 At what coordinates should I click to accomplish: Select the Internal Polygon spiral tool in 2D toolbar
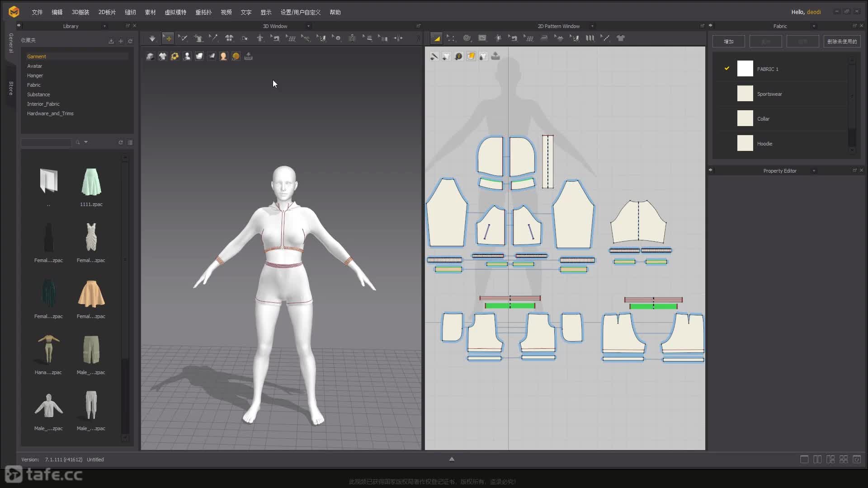click(x=467, y=39)
